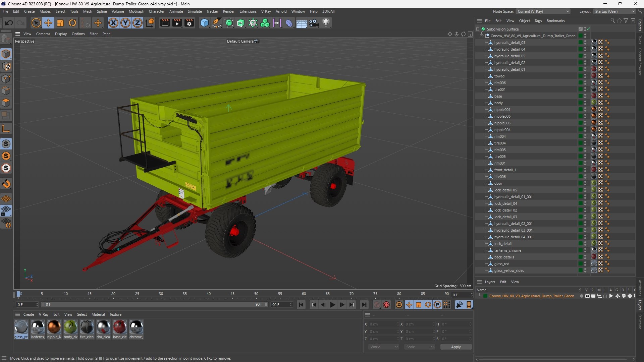This screenshot has width=644, height=362.
Task: Toggle X axis lock button
Action: [113, 23]
